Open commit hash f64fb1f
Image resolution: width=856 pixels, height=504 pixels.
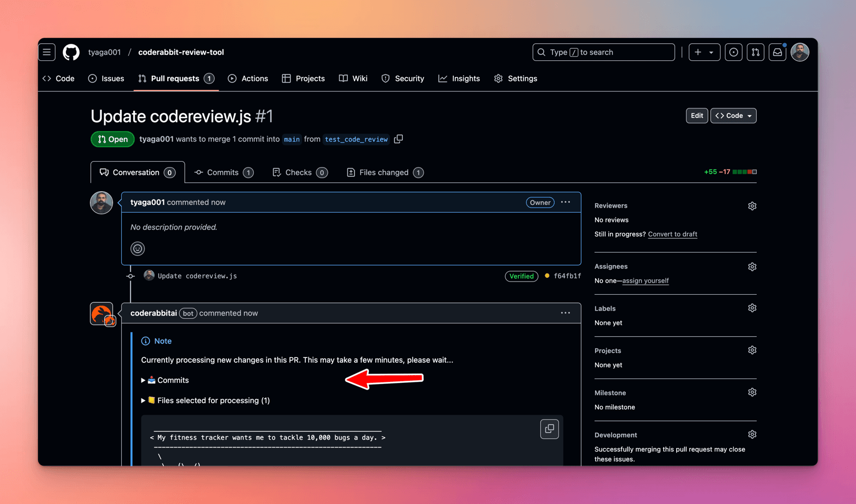click(567, 276)
